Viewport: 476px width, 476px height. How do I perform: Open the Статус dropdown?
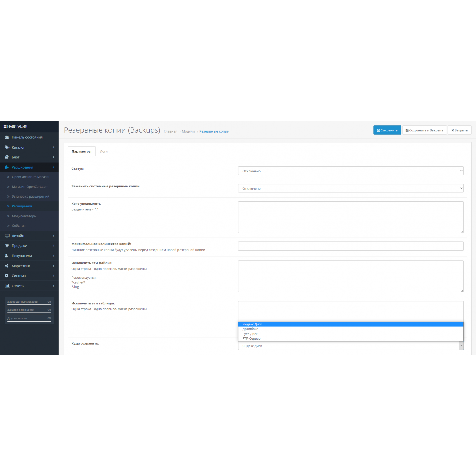(x=351, y=171)
